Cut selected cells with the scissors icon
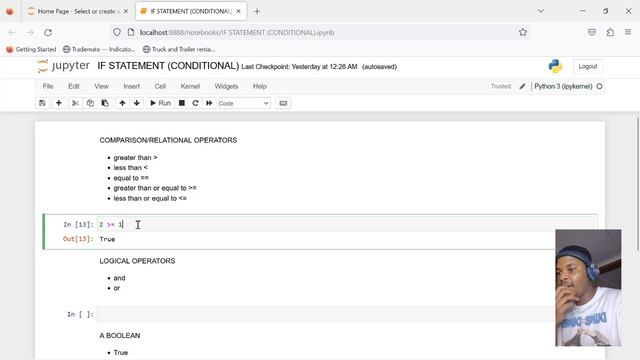 (75, 103)
